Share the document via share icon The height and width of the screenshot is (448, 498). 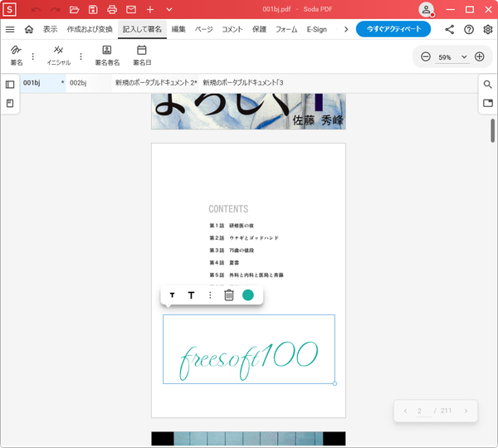pyautogui.click(x=449, y=30)
